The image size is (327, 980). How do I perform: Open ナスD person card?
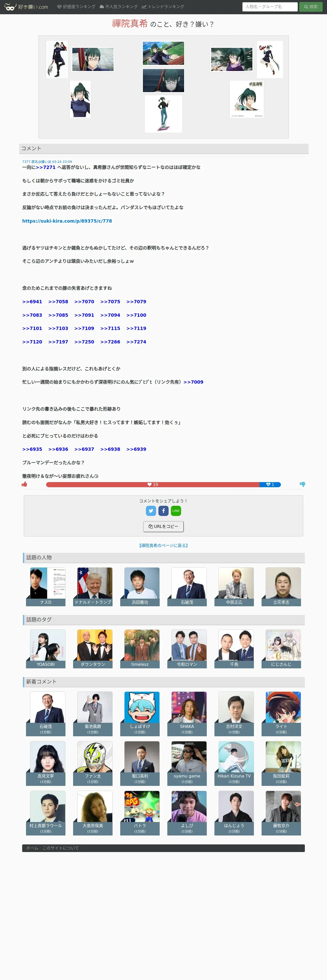[46, 587]
